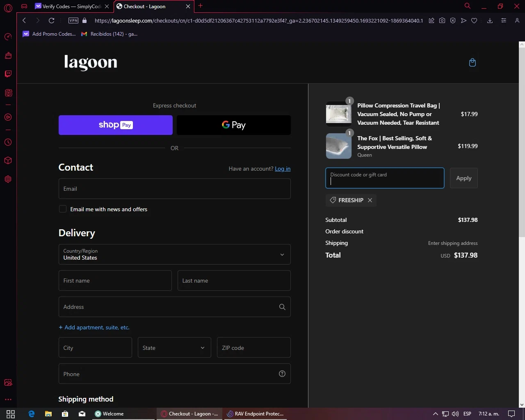
Task: Open the sidebar player icon
Action: point(8,117)
